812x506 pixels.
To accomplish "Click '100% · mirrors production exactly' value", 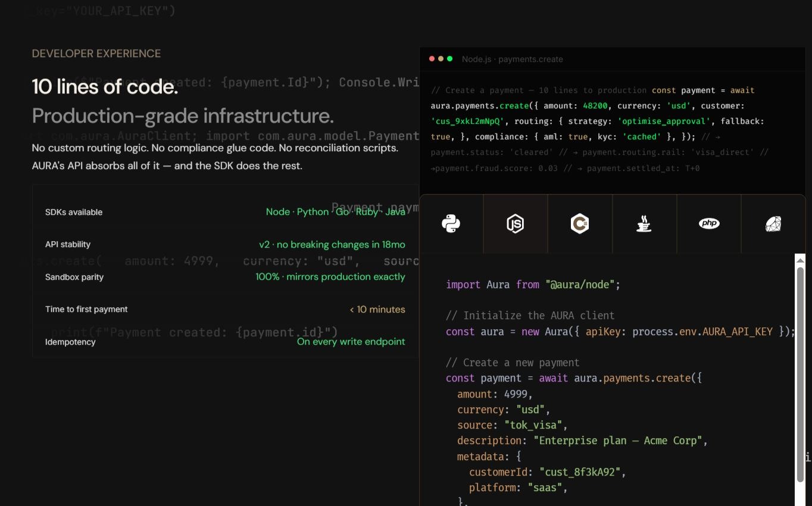I will pos(330,277).
